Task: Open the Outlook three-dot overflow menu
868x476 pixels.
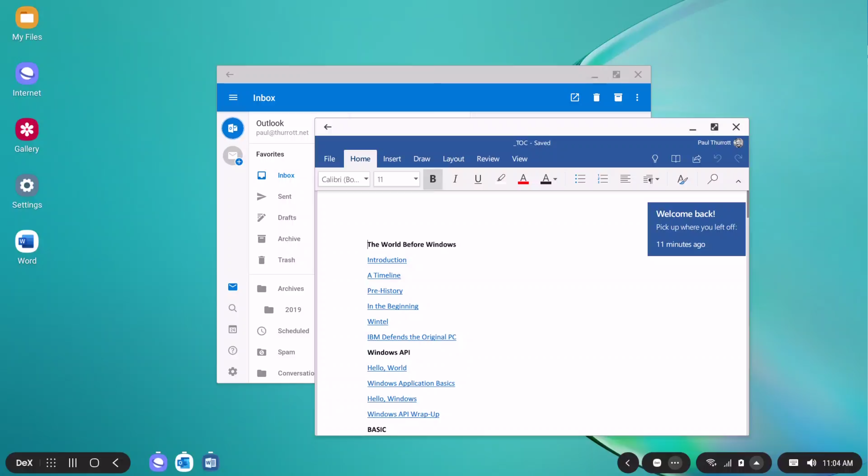Action: coord(637,98)
